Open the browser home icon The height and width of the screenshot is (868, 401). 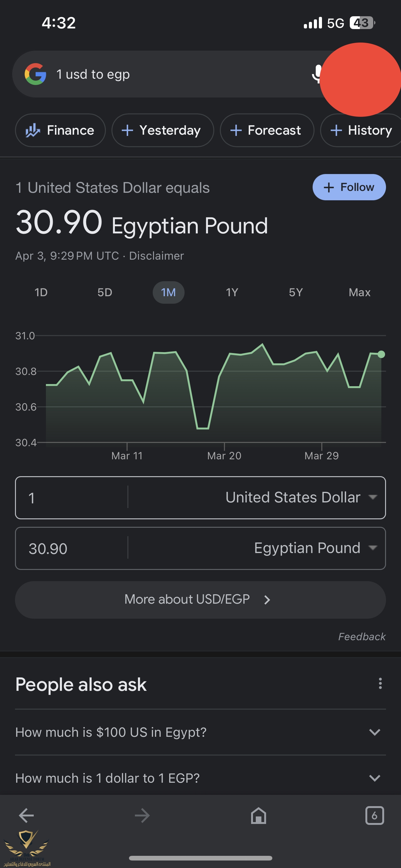click(x=259, y=816)
